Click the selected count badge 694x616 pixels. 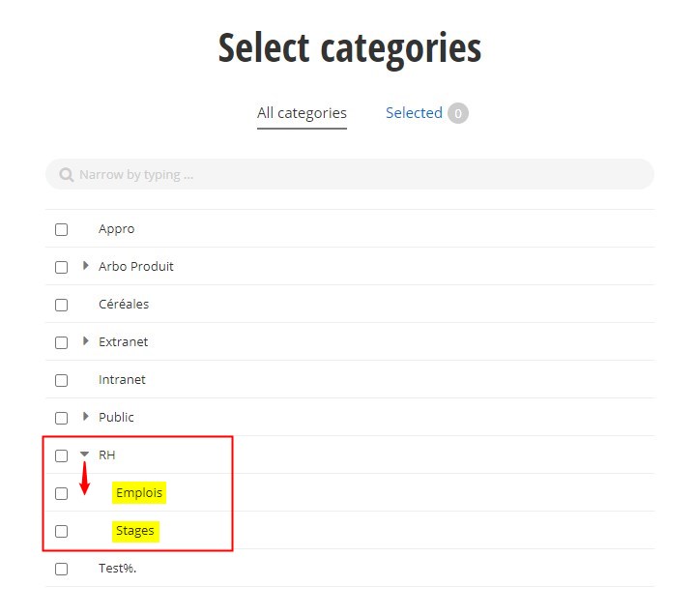pos(458,113)
